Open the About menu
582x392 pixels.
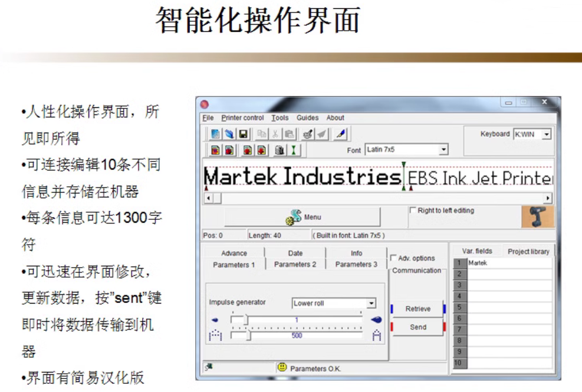335,118
